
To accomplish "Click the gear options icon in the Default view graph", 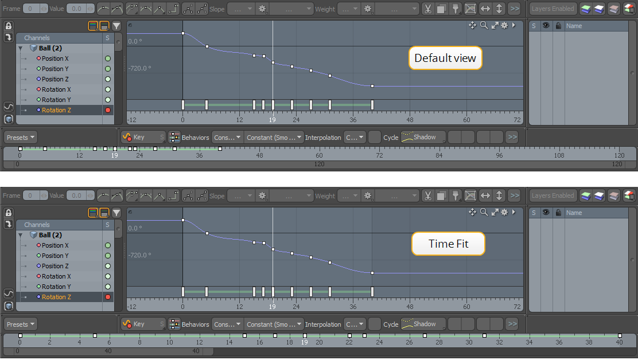I will [x=504, y=25].
